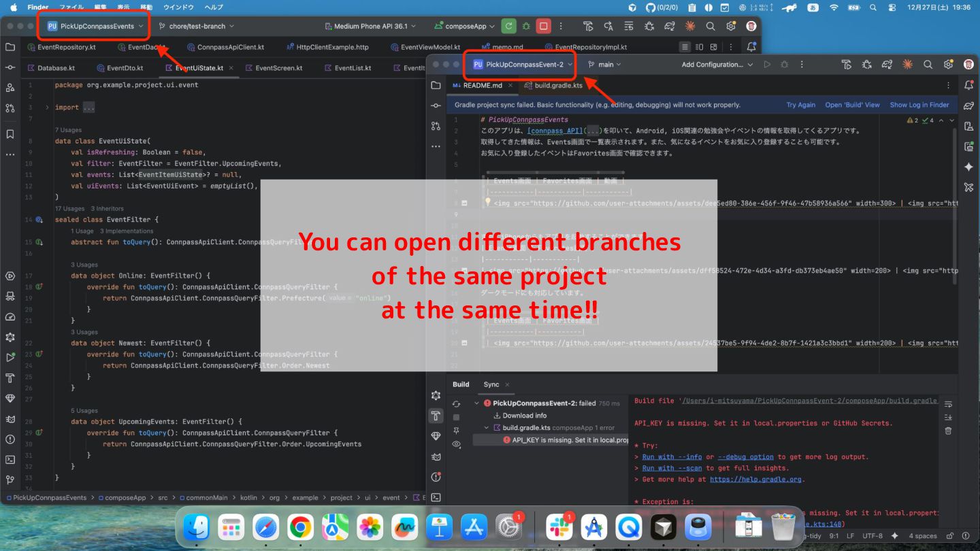Open Wi-Fi menu in macOS menu bar
The width and height of the screenshot is (980, 551).
834,7
